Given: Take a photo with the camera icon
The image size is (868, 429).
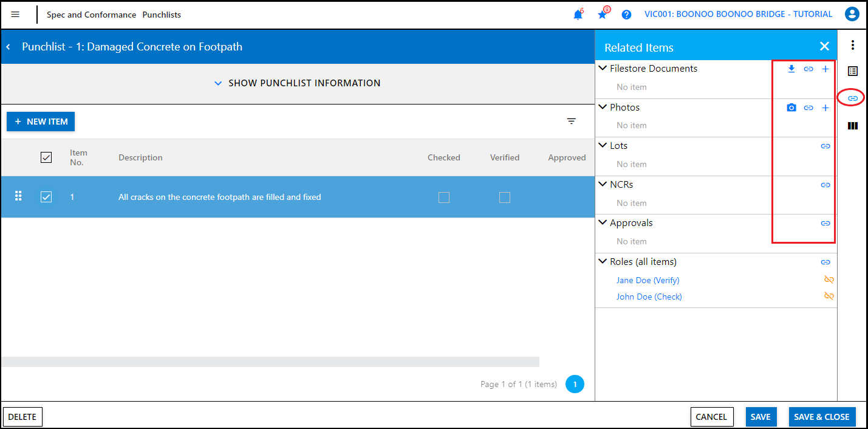Looking at the screenshot, I should [x=791, y=108].
